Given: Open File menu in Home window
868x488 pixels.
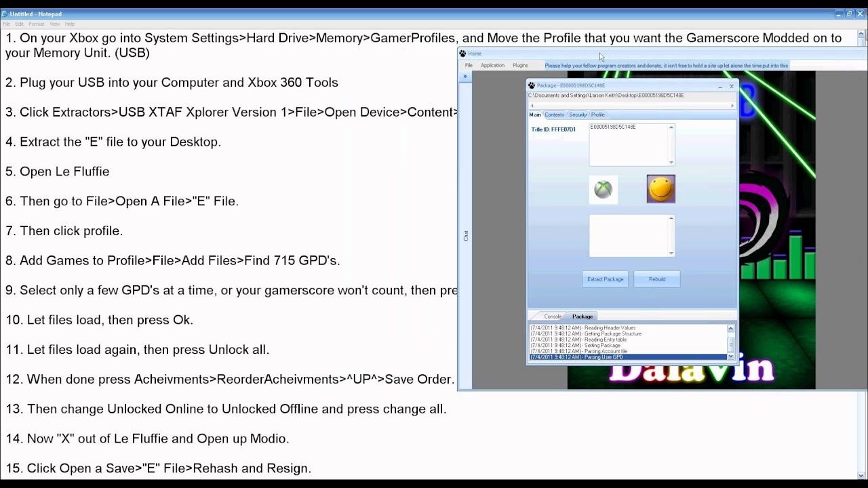Looking at the screenshot, I should [469, 66].
